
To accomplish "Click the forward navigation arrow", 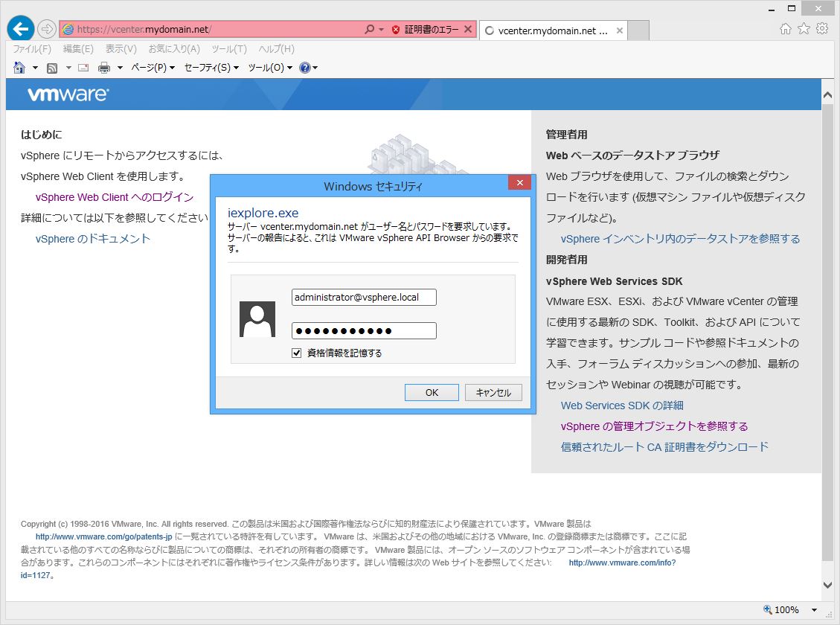I will (47, 29).
